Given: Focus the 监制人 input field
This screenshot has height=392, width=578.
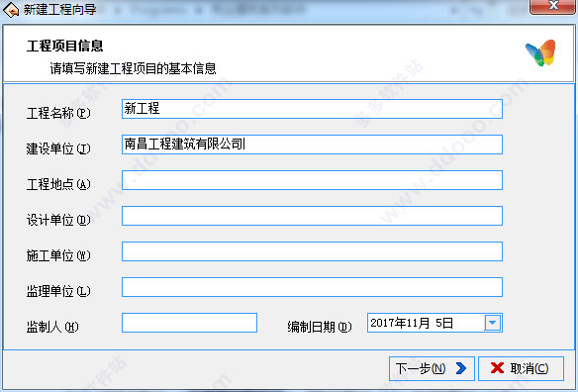Looking at the screenshot, I should tap(189, 323).
